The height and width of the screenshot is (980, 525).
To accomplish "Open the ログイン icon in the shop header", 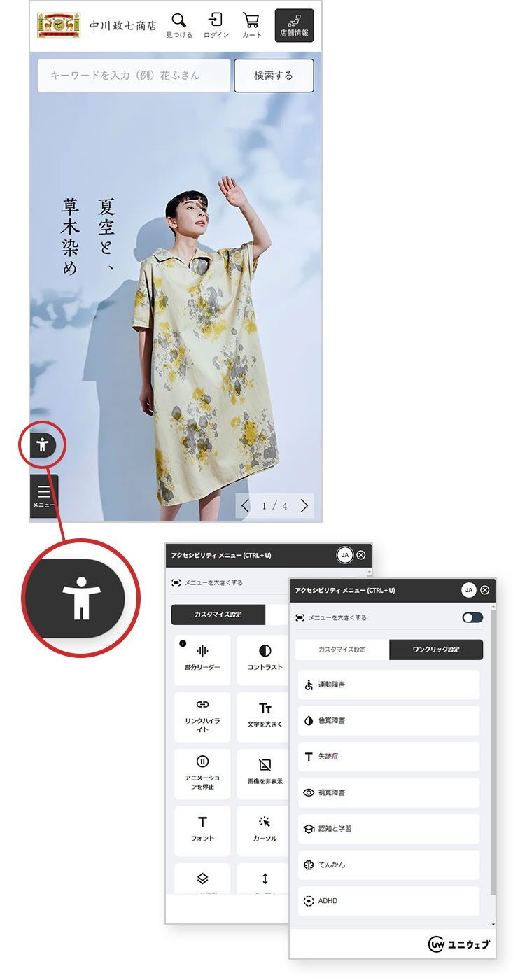I will coord(216,25).
